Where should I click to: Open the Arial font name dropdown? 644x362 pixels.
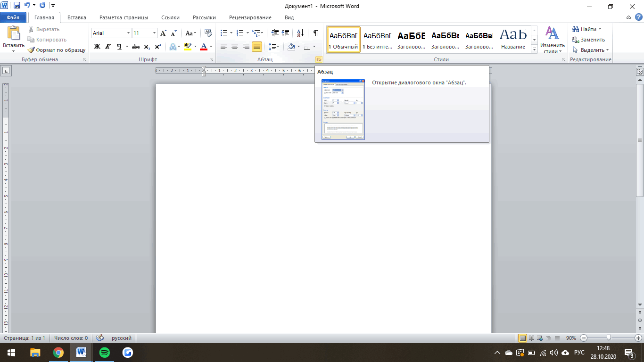coord(128,33)
